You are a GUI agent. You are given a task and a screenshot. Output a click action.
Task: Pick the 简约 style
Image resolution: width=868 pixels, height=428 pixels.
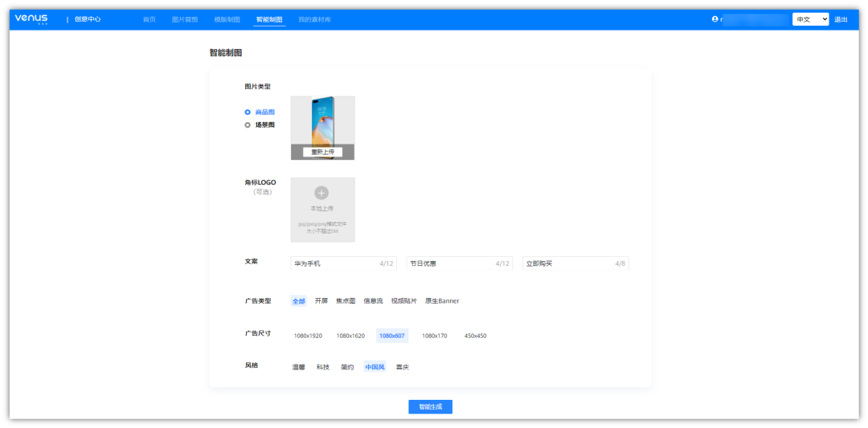[x=348, y=367]
